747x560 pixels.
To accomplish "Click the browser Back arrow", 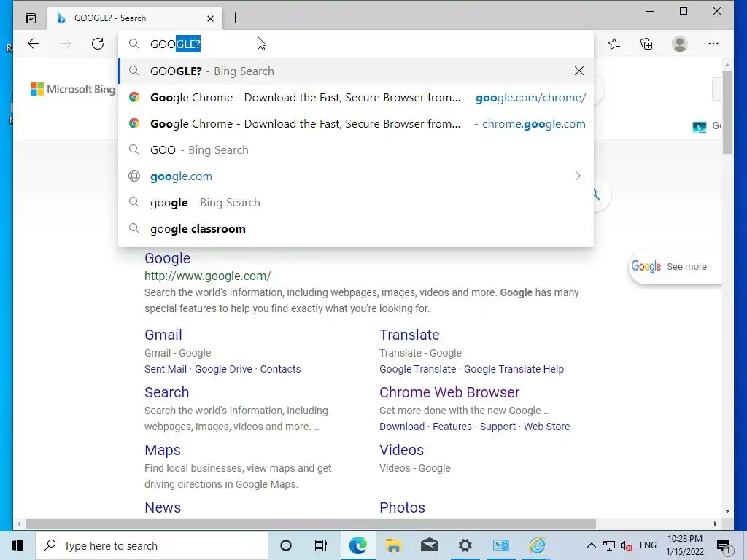I will click(34, 44).
